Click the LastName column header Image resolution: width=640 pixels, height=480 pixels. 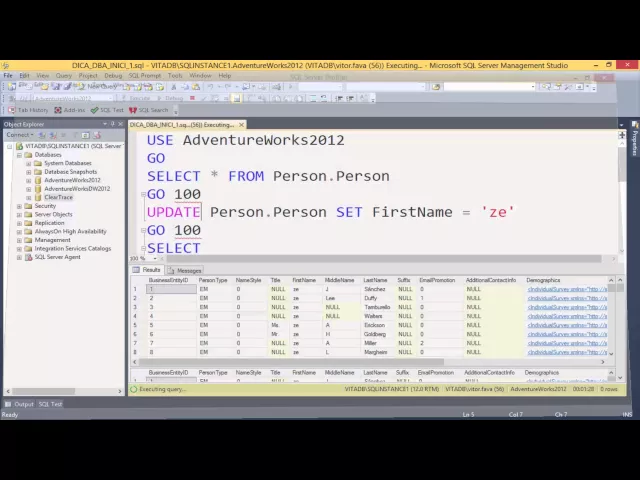click(x=376, y=280)
